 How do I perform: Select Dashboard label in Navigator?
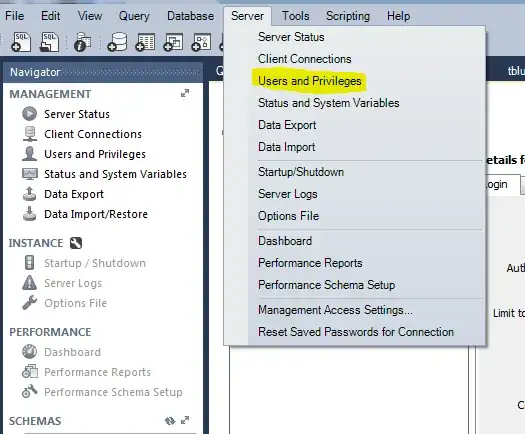click(x=72, y=352)
